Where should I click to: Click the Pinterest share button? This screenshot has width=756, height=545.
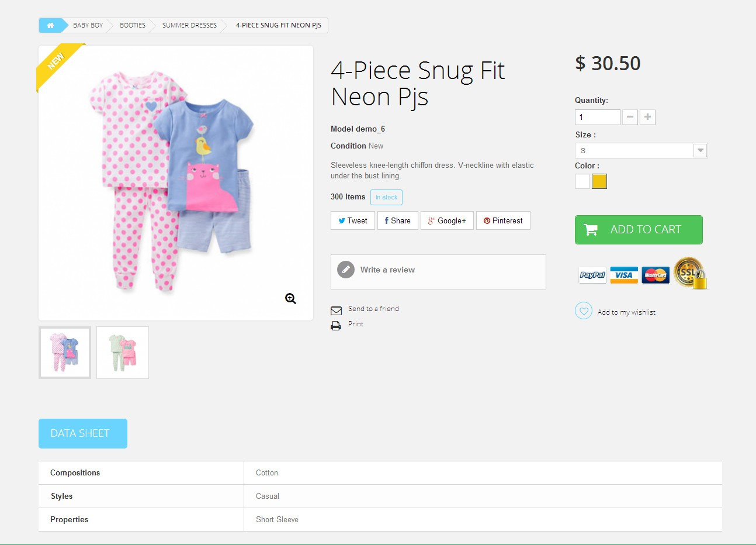click(503, 220)
